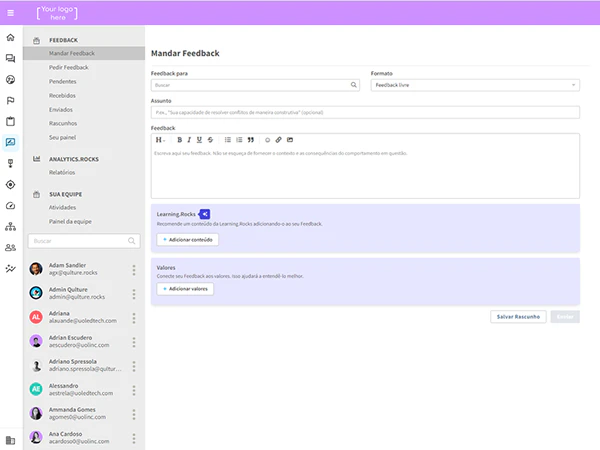This screenshot has width=600, height=450.
Task: Open the target diamond icon in sidebar
Action: [x=10, y=184]
